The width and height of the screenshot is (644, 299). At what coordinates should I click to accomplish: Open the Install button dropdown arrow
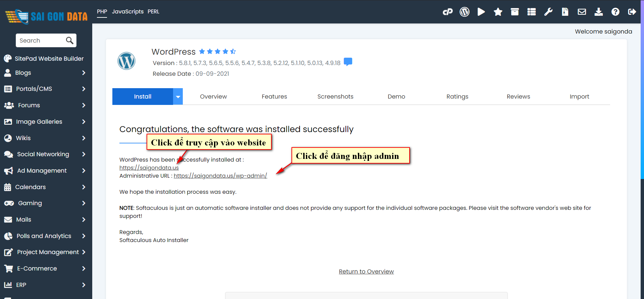tap(178, 97)
